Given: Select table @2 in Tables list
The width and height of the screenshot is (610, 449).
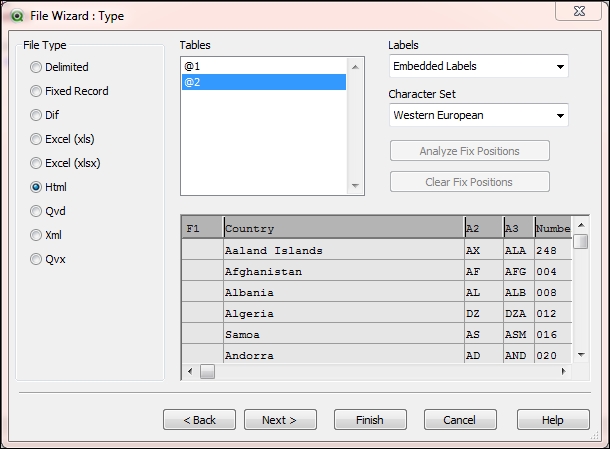Looking at the screenshot, I should click(x=264, y=82).
